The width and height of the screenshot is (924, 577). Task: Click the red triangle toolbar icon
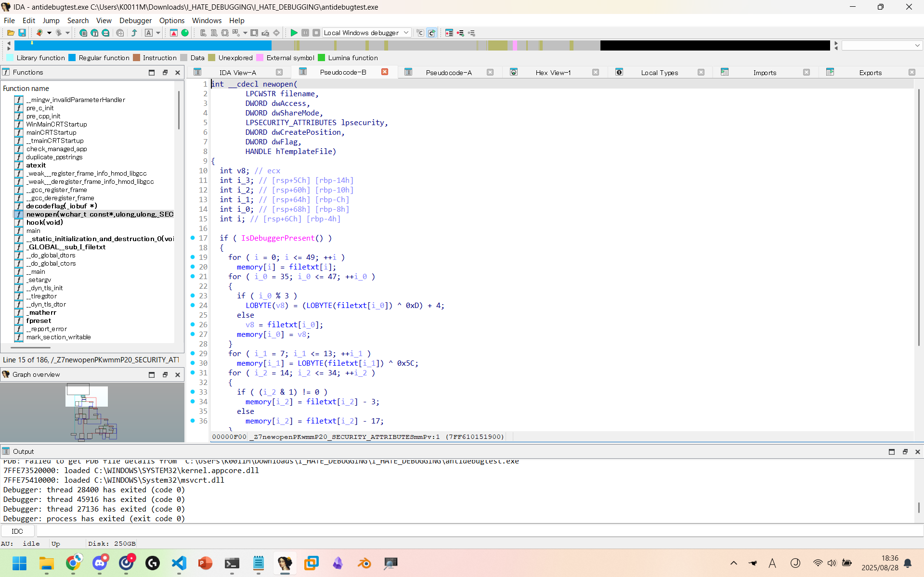click(x=174, y=33)
